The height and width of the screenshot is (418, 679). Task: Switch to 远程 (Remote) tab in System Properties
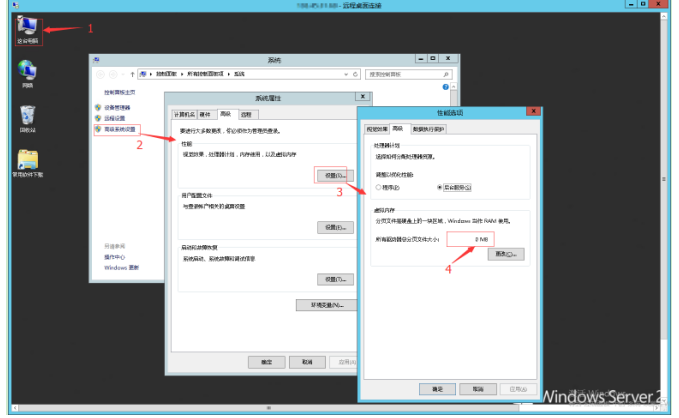point(247,115)
